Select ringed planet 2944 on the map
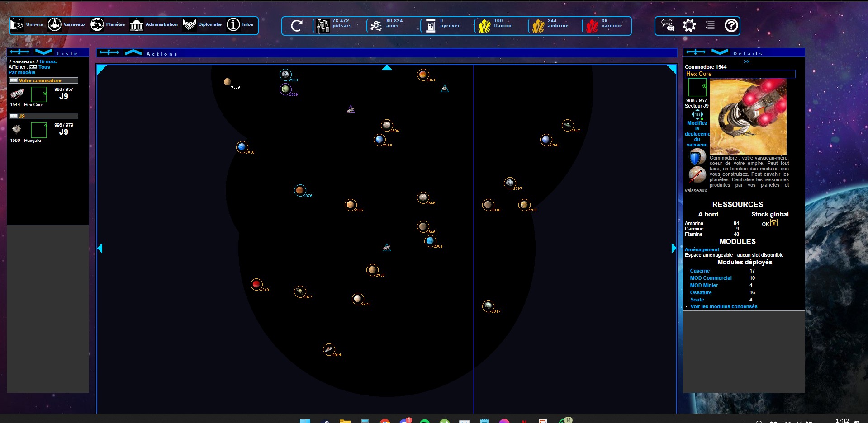Screen dimensions: 868x423 (x=329, y=349)
